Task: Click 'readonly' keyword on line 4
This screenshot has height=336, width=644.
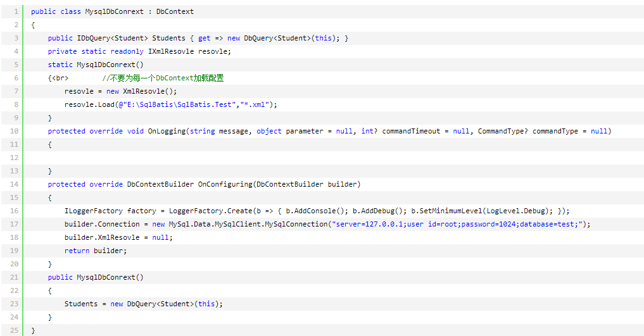Action: (x=127, y=51)
